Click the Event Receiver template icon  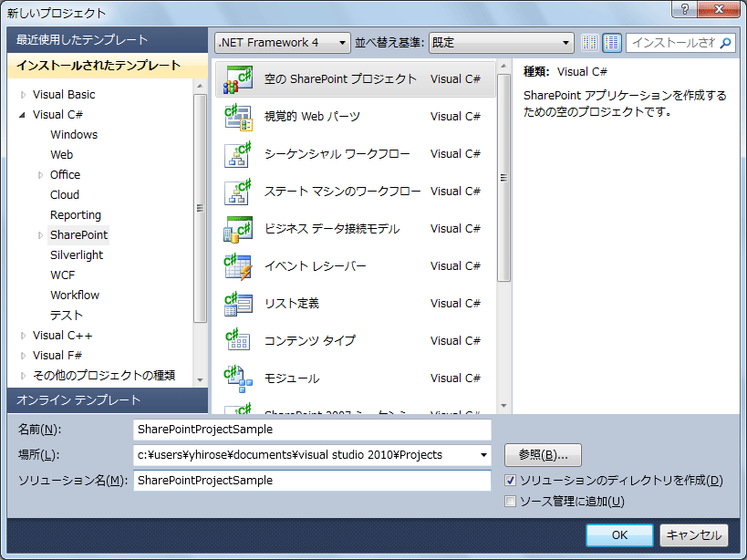[238, 266]
